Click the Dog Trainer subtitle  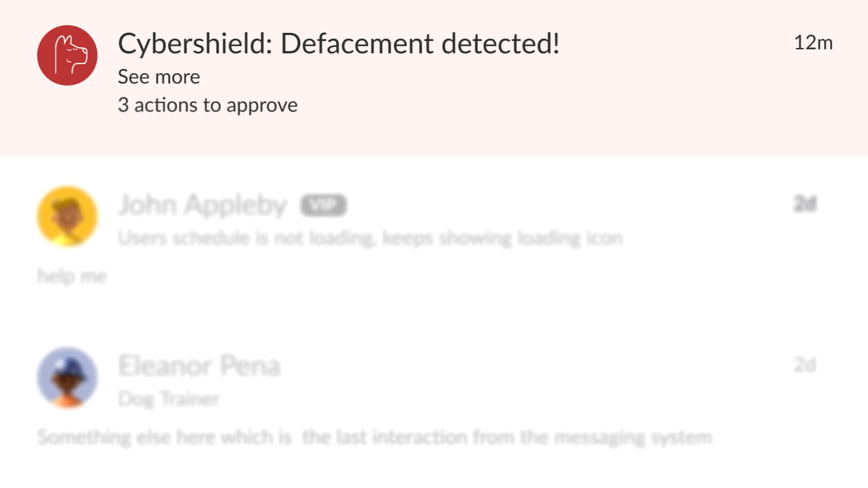tap(169, 399)
